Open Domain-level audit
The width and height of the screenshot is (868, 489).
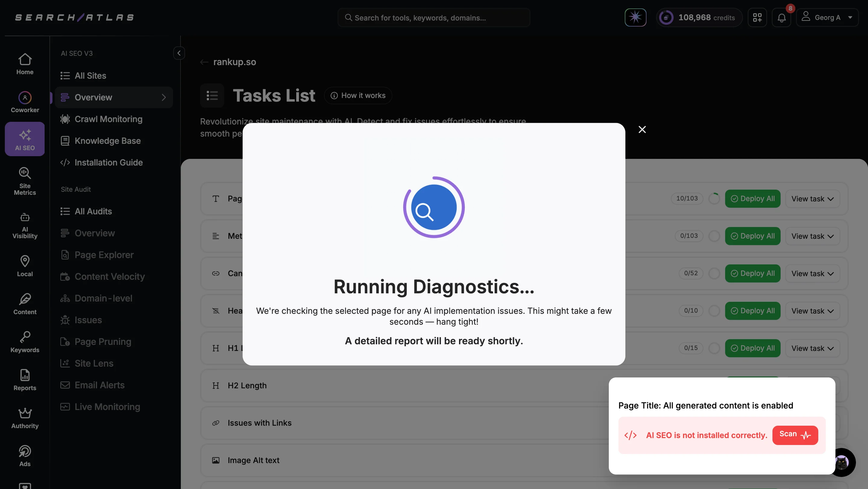(x=114, y=298)
